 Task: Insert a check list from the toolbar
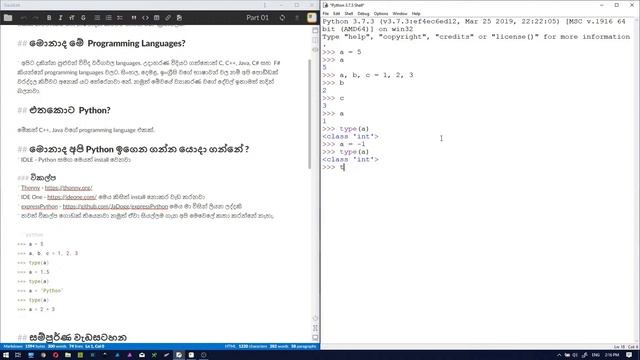(x=120, y=18)
